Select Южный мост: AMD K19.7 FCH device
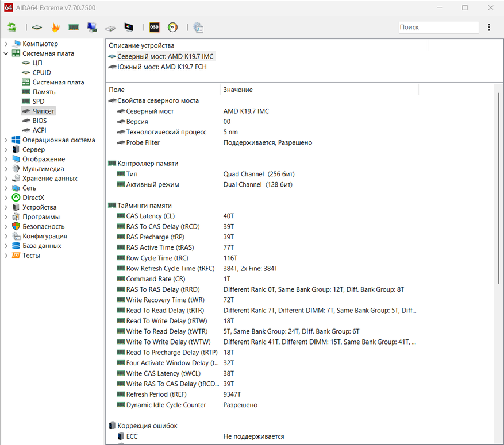Image resolution: width=504 pixels, height=445 pixels. coord(161,67)
